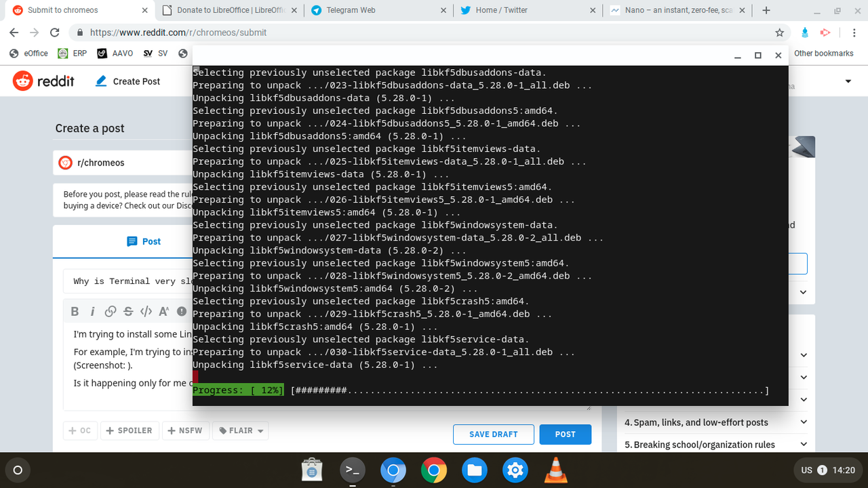The image size is (868, 488).
Task: Submit the post with the POST button
Action: 565,434
